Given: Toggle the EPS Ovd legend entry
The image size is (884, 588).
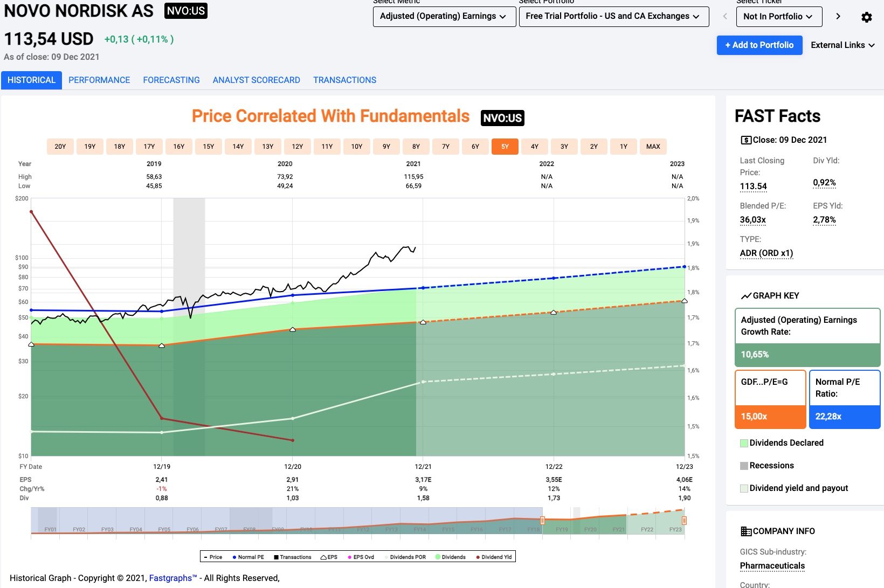Looking at the screenshot, I should click(x=361, y=557).
